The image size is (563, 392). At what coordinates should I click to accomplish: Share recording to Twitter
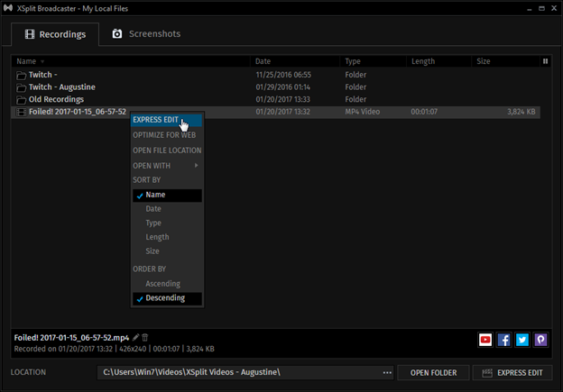(x=522, y=340)
